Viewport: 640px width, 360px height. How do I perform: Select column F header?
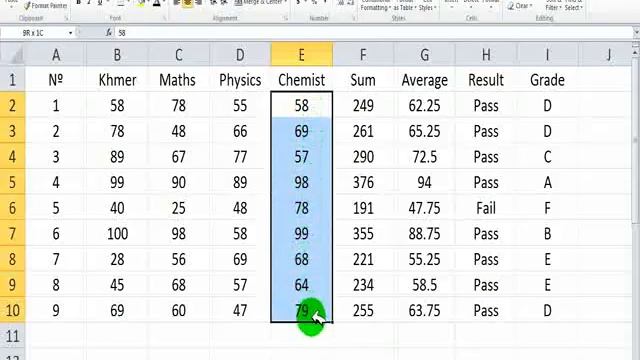pos(363,55)
